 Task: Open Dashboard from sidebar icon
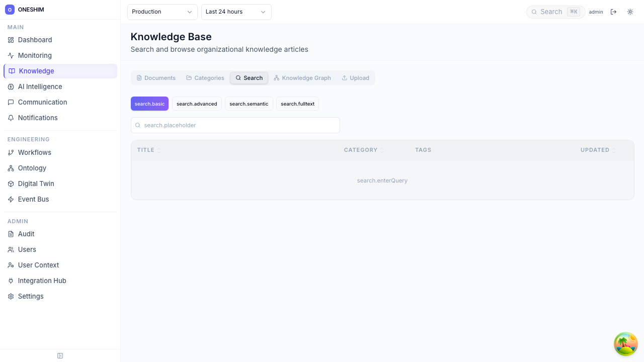click(11, 40)
